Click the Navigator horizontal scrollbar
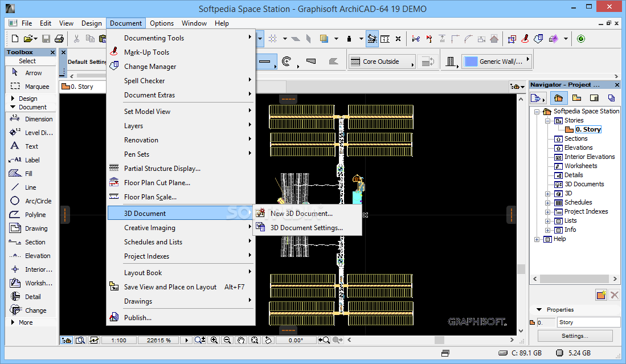The width and height of the screenshot is (626, 364). tap(575, 279)
